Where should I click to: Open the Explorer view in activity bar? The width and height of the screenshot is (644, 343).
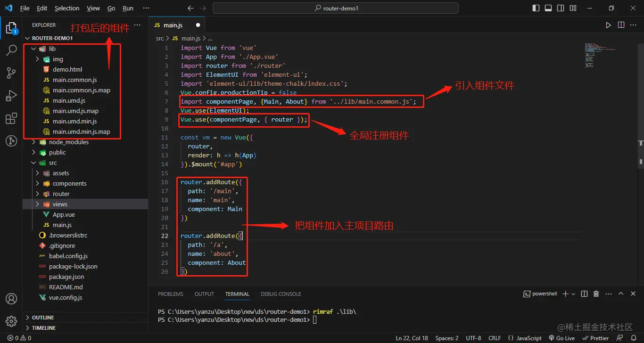click(11, 28)
